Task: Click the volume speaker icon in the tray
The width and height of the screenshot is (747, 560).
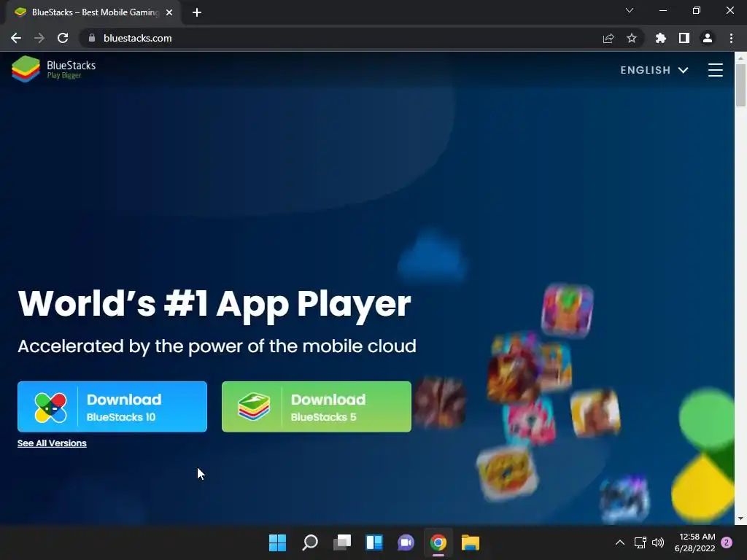Action: tap(658, 542)
